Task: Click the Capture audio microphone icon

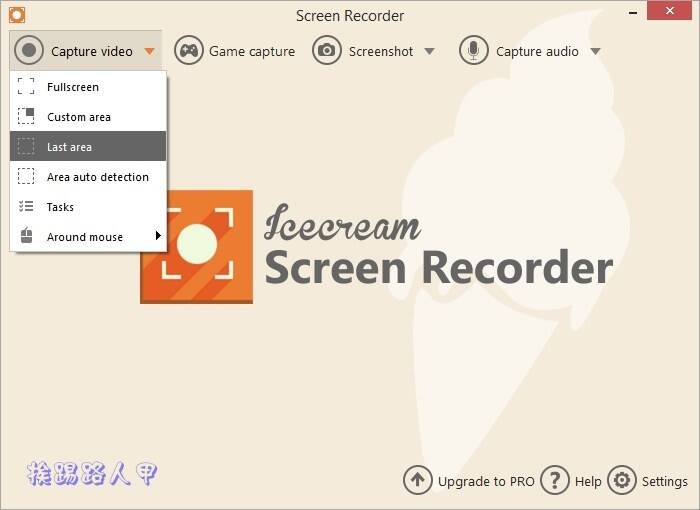Action: click(474, 50)
